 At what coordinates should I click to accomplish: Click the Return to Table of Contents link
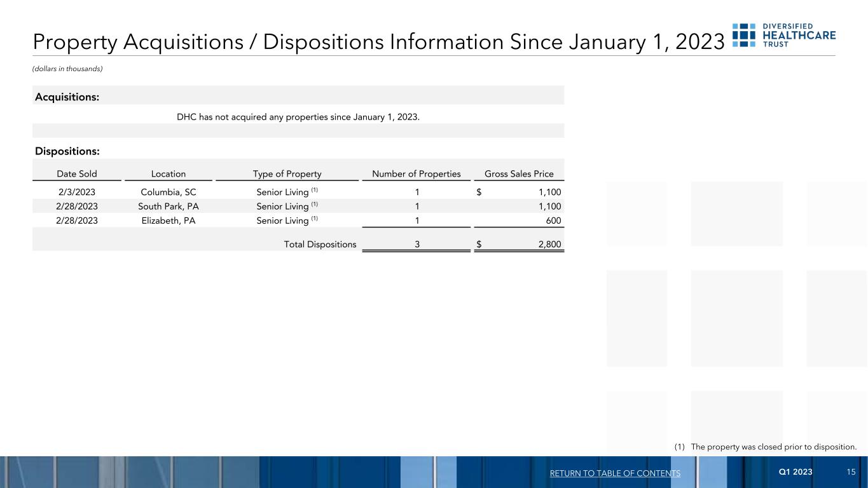[614, 473]
